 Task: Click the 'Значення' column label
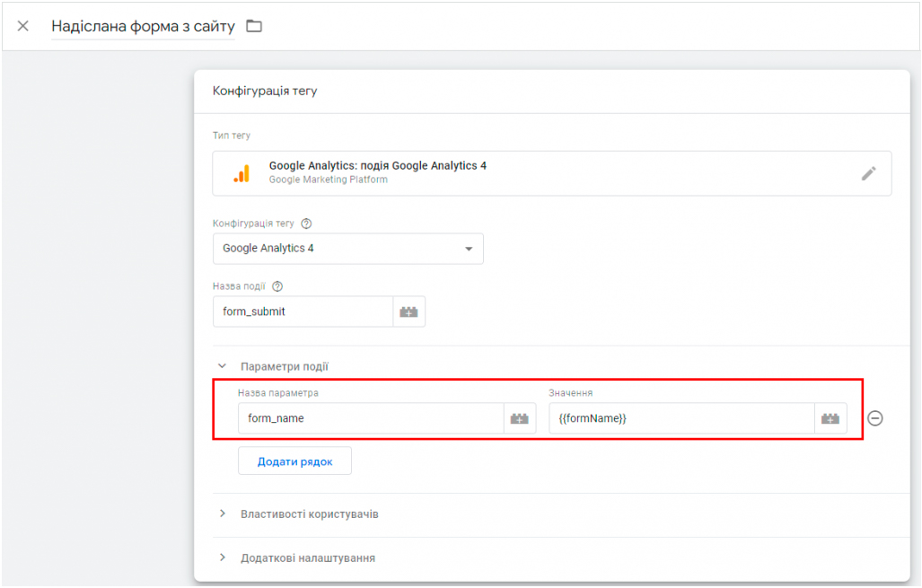click(570, 393)
